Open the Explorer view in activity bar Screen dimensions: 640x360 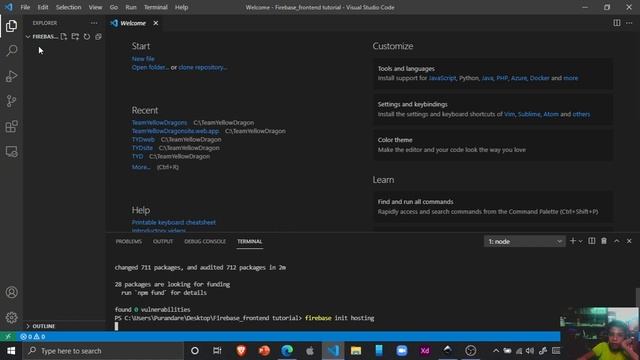[11, 26]
